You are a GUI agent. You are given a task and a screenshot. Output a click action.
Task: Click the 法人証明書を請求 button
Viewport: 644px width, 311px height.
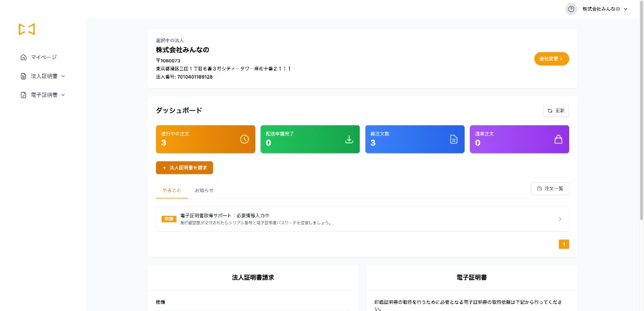184,168
